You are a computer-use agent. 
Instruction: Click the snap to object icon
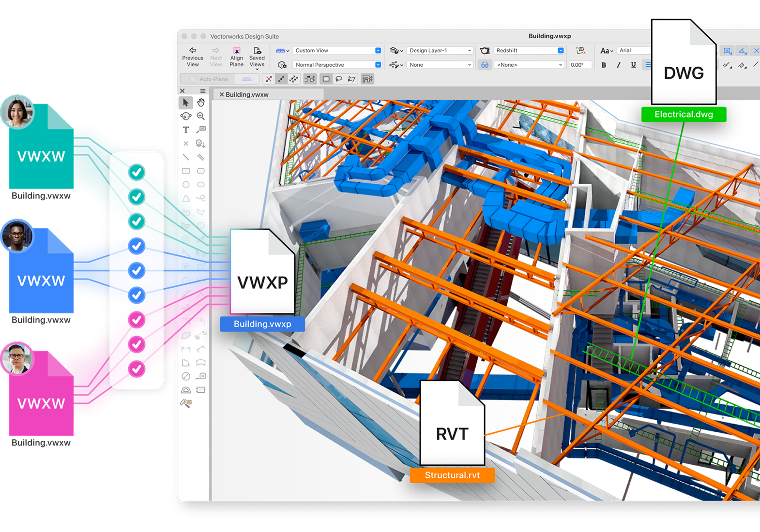pos(727,51)
